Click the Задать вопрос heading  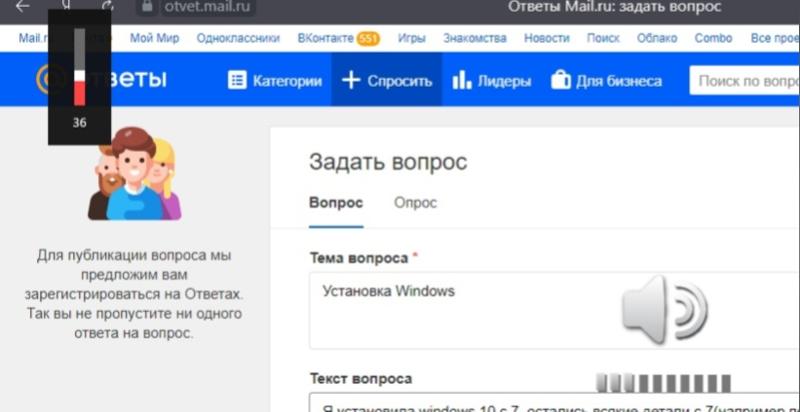coord(388,162)
